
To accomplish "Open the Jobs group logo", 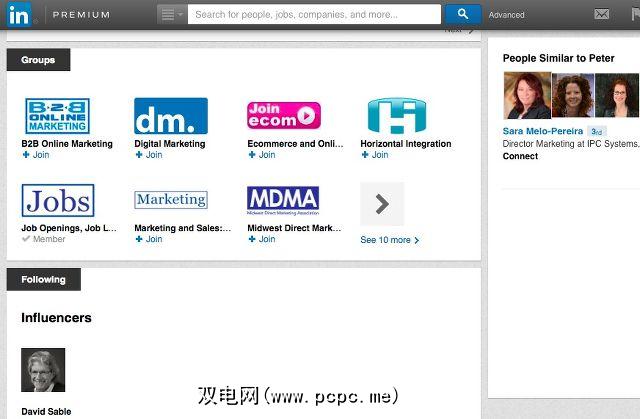I will tap(58, 200).
